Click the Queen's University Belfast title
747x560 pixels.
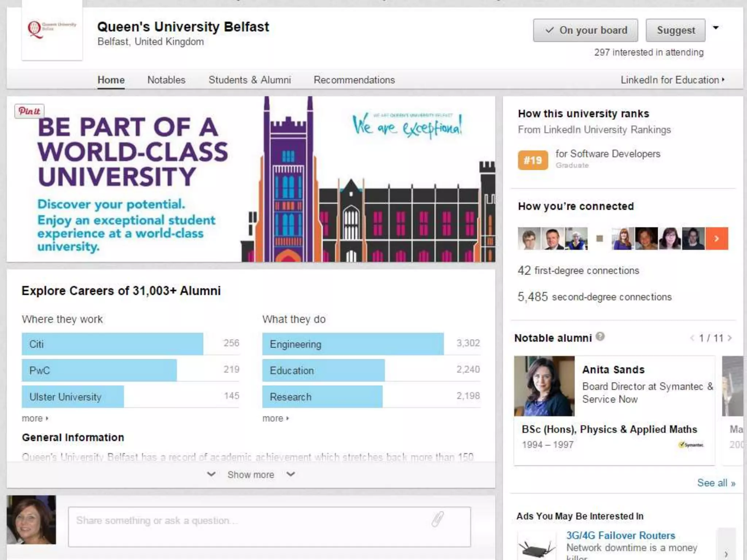[183, 27]
